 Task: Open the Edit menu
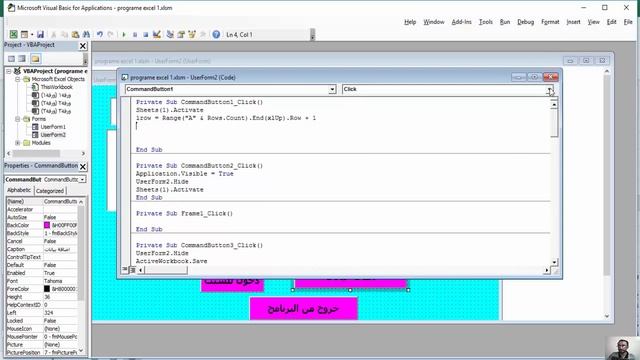(611, 22)
